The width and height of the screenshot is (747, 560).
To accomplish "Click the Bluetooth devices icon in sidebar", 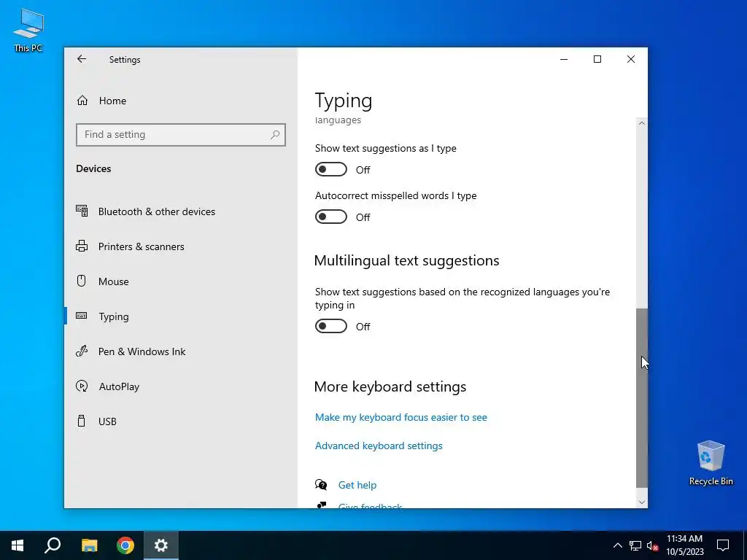I will coord(82,211).
